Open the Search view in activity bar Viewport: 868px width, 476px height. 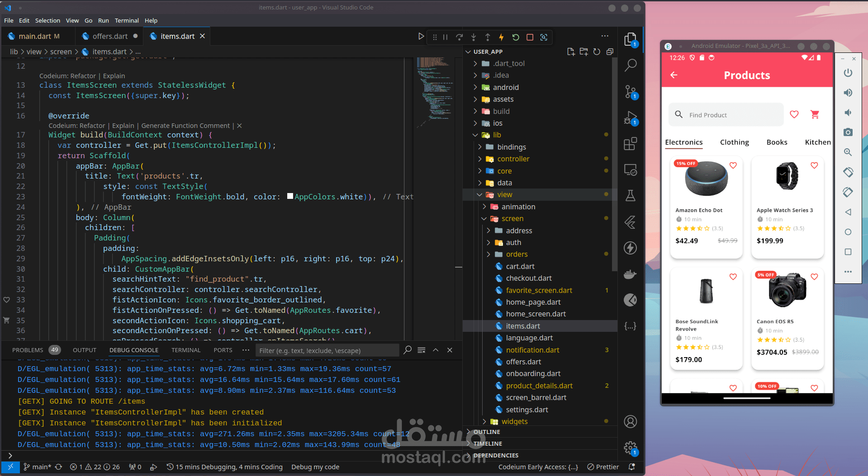click(x=630, y=65)
